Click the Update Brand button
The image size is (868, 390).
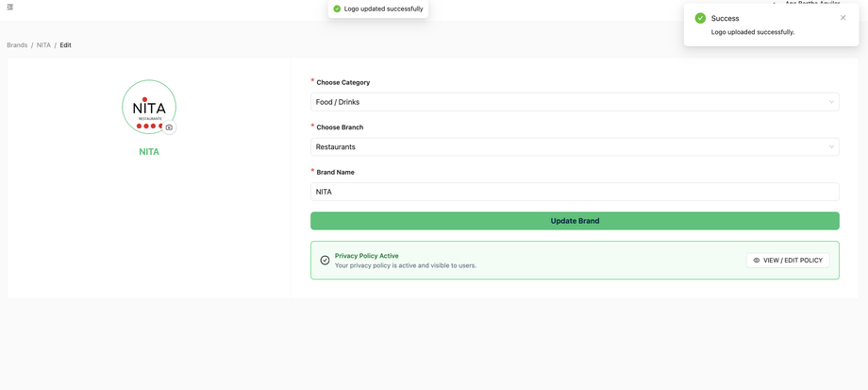(575, 220)
